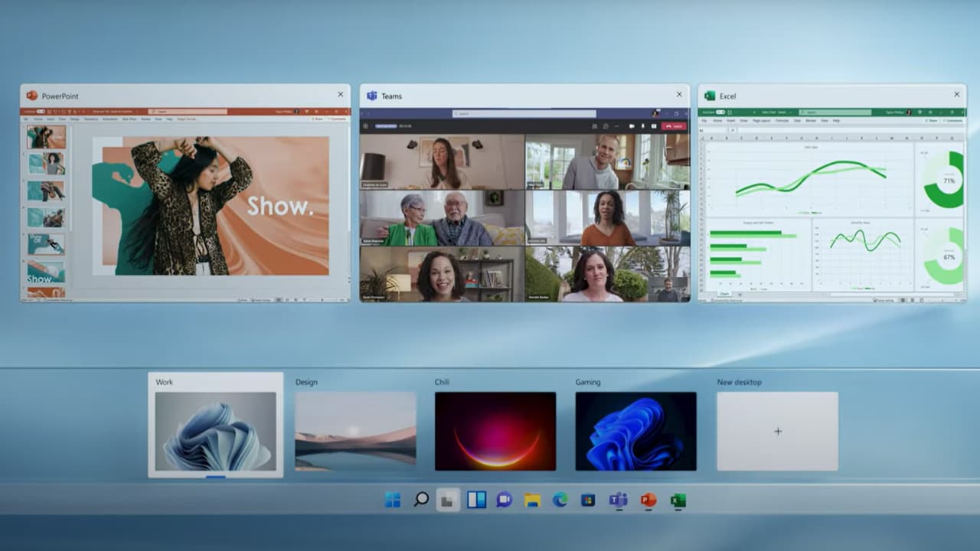Open Search from the taskbar magnifier icon
This screenshot has height=551, width=980.
coord(421,500)
